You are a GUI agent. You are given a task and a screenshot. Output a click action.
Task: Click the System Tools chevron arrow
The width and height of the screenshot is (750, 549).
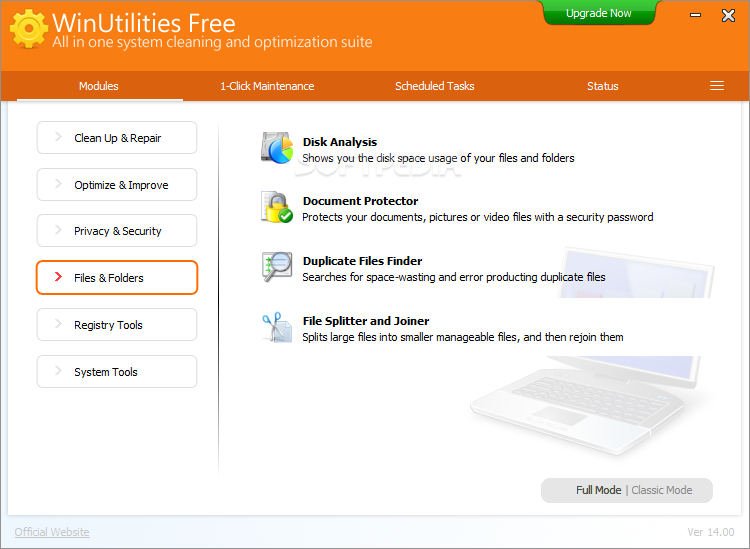coord(58,371)
